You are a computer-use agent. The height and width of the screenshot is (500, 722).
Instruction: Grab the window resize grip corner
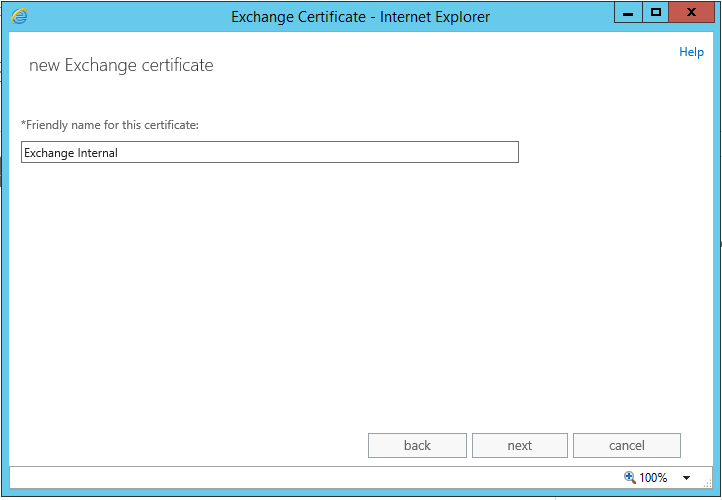pyautogui.click(x=707, y=483)
